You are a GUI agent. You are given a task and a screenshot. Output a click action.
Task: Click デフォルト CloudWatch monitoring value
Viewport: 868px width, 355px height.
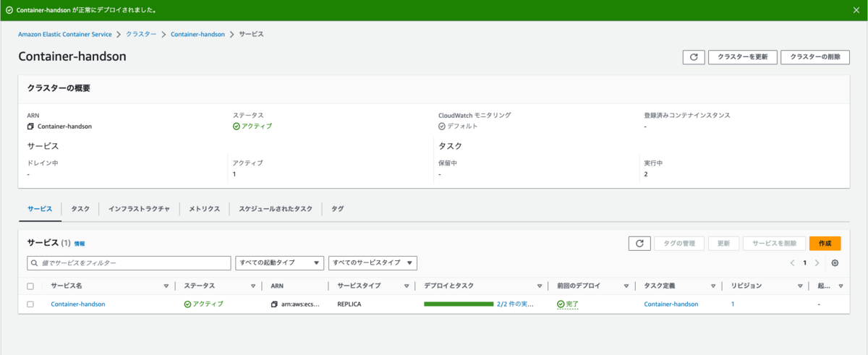(462, 126)
